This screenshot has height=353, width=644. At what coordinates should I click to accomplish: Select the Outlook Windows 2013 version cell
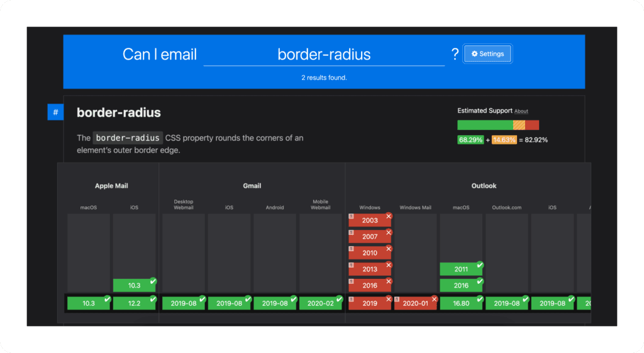[x=370, y=269]
